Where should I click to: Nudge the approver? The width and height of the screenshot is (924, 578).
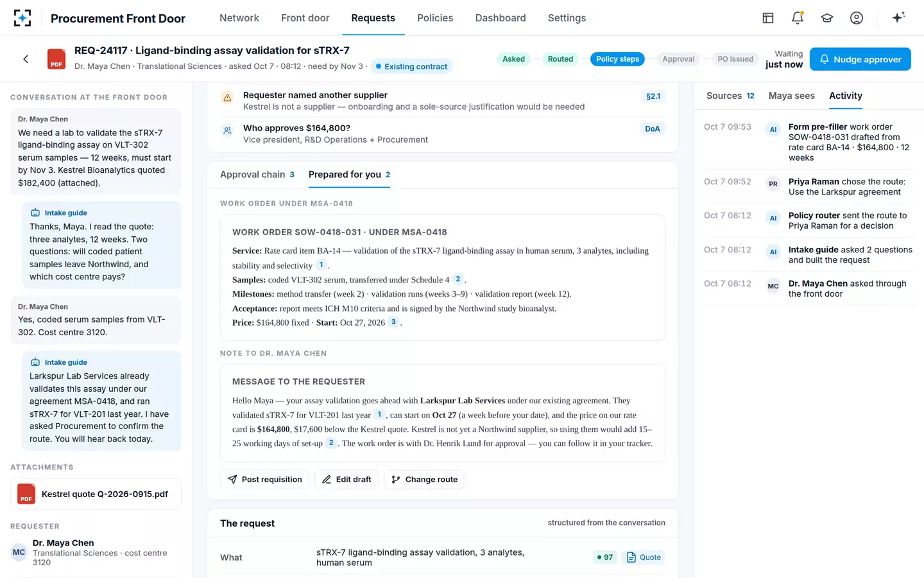pos(860,59)
